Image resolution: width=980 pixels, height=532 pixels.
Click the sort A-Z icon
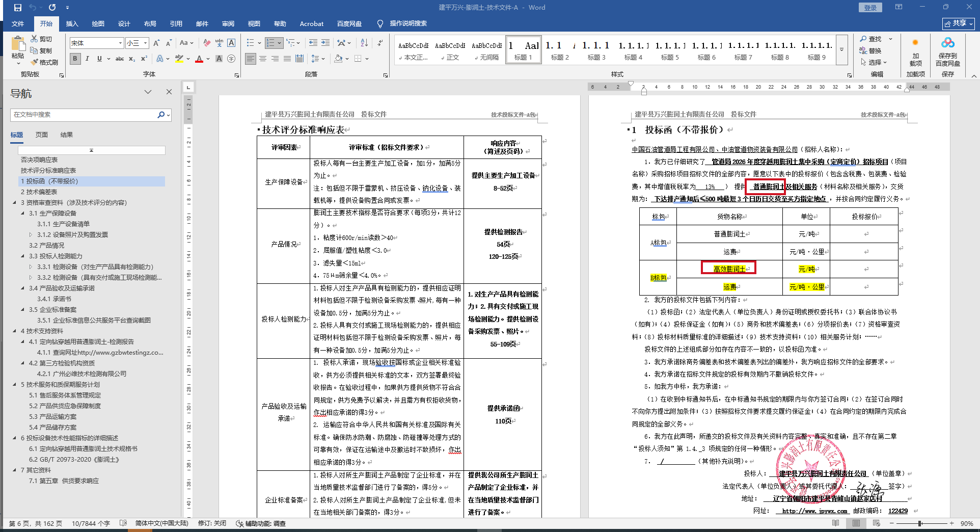click(x=364, y=43)
